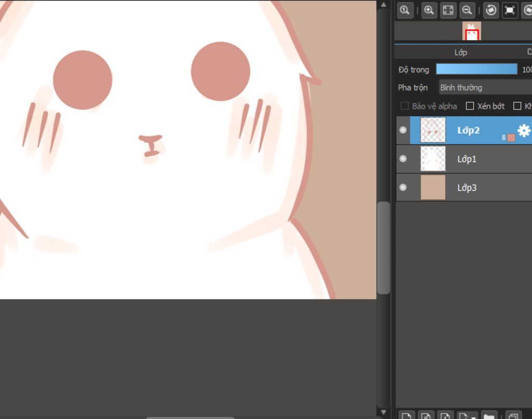Image resolution: width=532 pixels, height=419 pixels.
Task: Click the new 8-bit layer icon
Action: [x=426, y=415]
